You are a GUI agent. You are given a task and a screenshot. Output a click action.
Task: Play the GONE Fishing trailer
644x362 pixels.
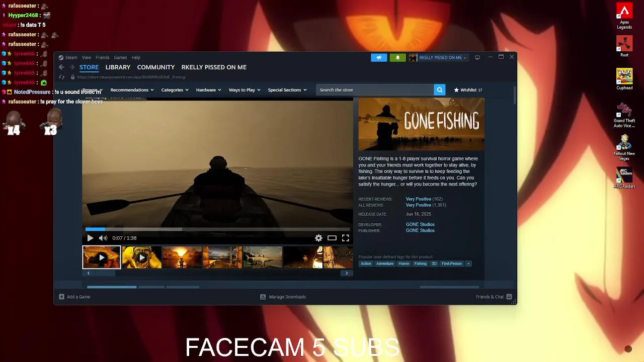[x=90, y=238]
